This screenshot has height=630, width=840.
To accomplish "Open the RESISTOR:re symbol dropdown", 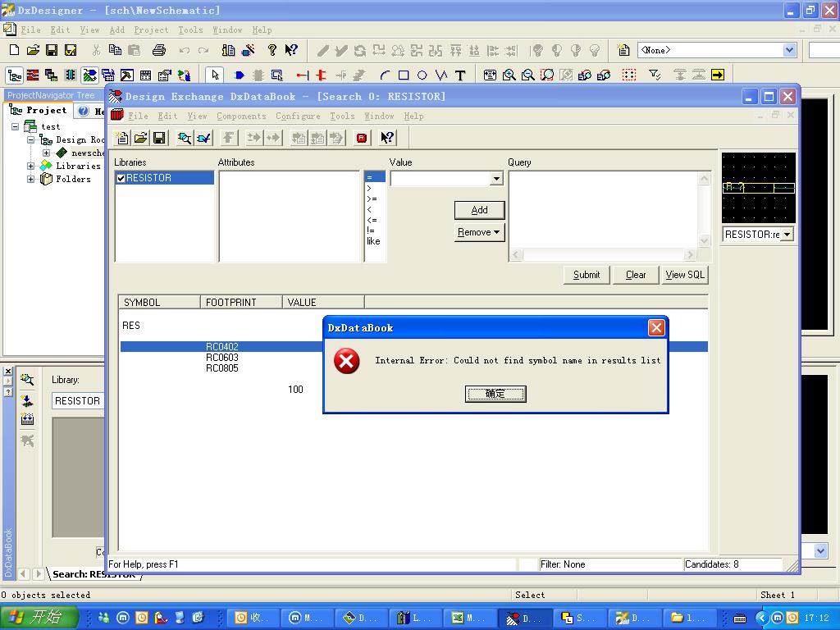I will coord(786,234).
